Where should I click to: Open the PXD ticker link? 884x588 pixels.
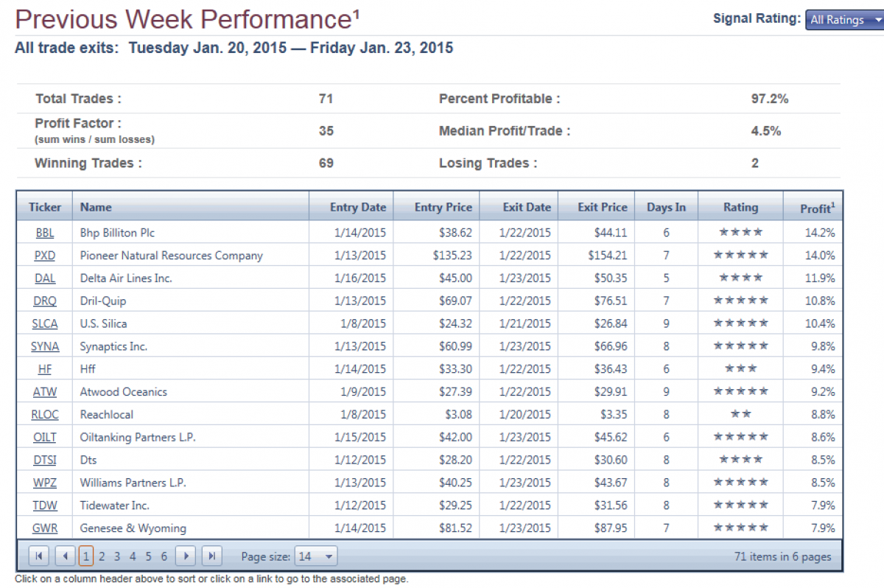tap(45, 256)
